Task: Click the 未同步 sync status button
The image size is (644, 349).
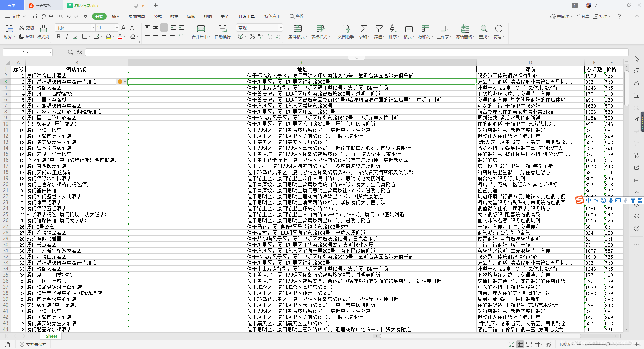Action: pyautogui.click(x=561, y=16)
